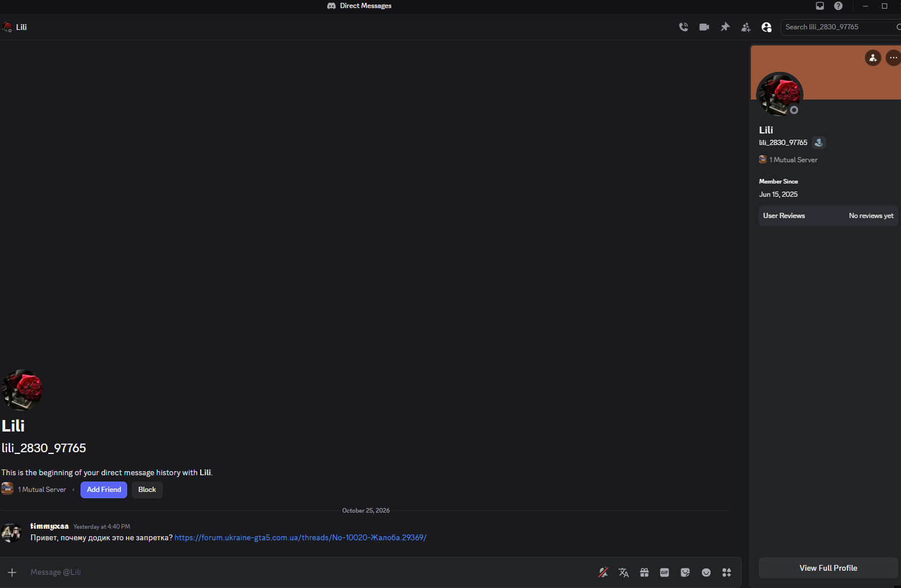Click the Add Friend button
Viewport: 901px width, 588px height.
click(104, 490)
